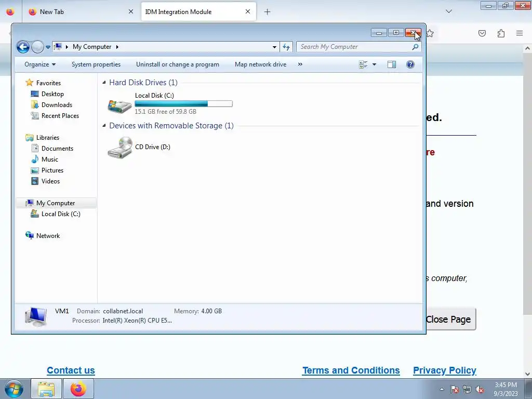Viewport: 532px width, 399px height.
Task: Open Recent Places
Action: (x=60, y=116)
